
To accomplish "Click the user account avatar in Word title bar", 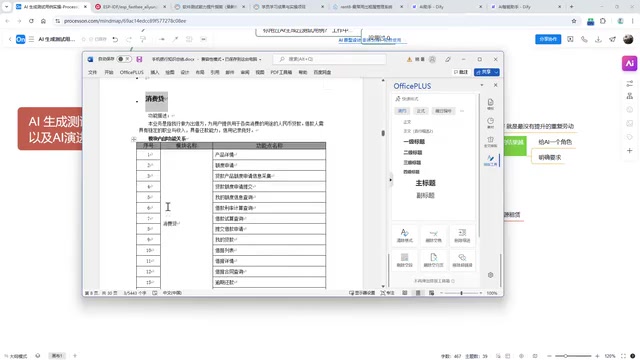I will tap(432, 59).
